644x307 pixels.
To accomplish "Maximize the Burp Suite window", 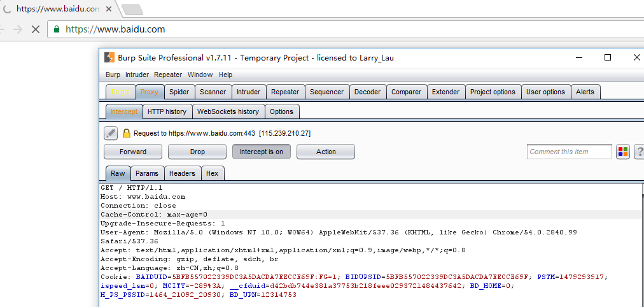I will coord(608,57).
